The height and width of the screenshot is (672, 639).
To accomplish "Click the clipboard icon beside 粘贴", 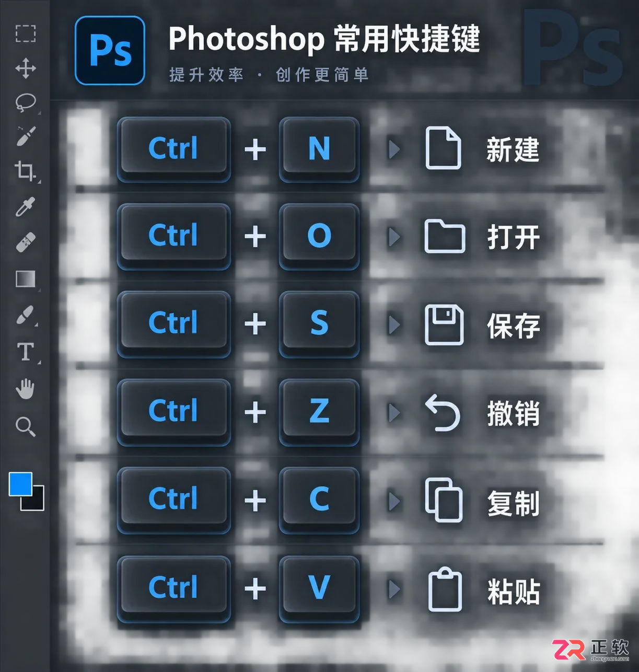I will coord(445,589).
